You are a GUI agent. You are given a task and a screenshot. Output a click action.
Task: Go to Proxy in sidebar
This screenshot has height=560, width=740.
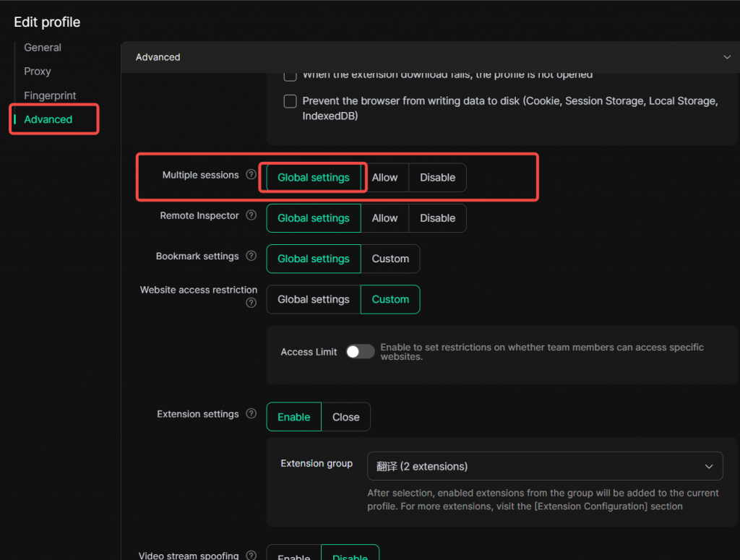coord(38,72)
